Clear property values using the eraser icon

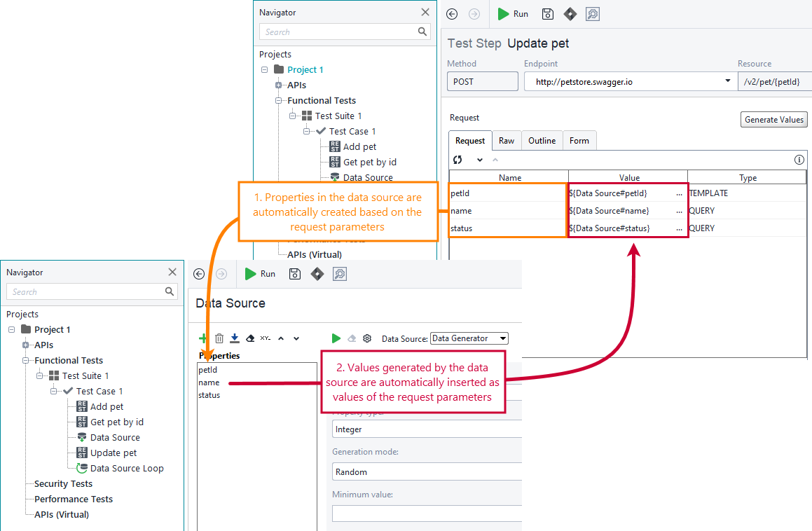coord(249,338)
